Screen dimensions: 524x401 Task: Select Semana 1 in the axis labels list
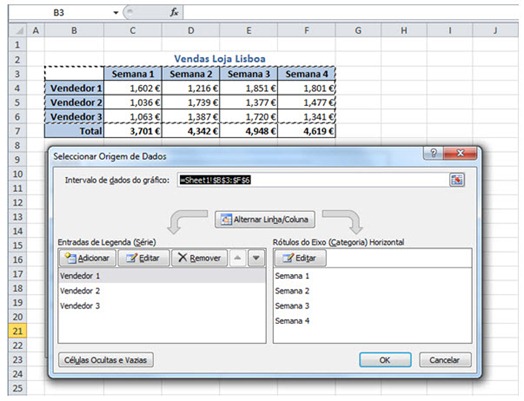pos(372,276)
